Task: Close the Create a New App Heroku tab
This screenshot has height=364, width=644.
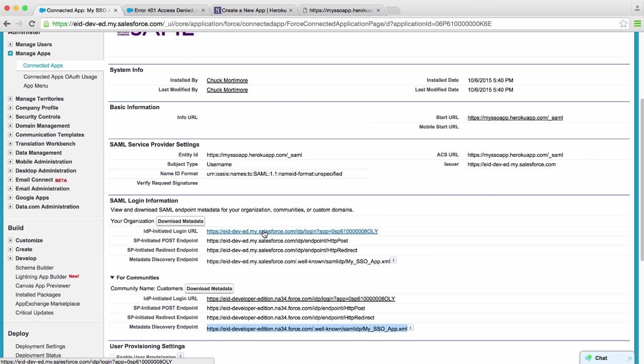Action: (x=291, y=10)
